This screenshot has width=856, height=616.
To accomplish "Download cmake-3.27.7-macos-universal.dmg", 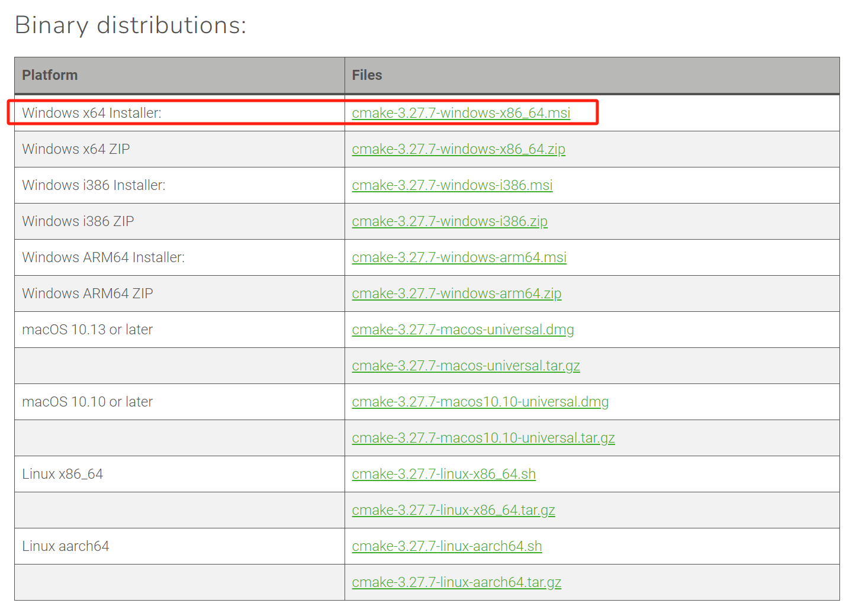I will pos(463,330).
